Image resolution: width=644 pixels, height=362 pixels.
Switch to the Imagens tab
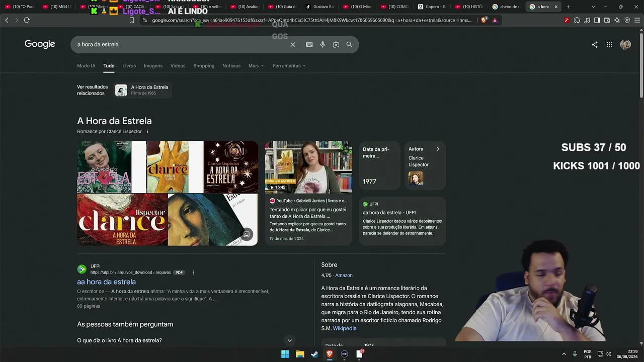tap(153, 66)
